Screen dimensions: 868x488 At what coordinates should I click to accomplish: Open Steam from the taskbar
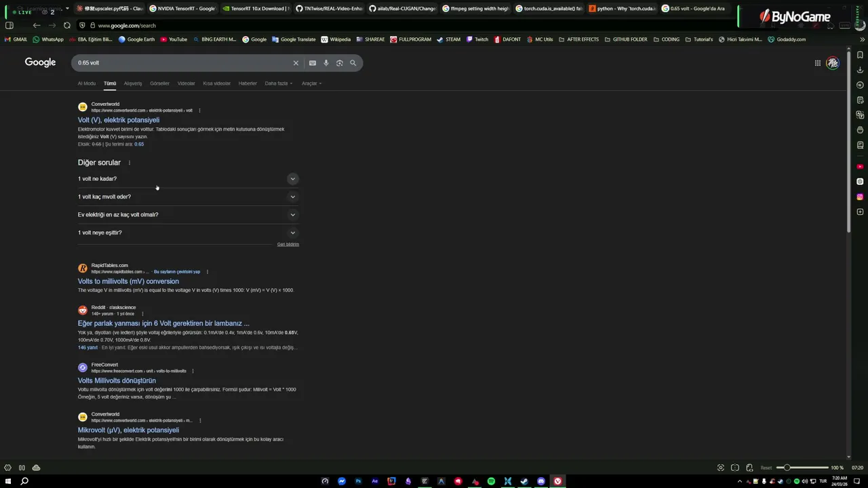(x=524, y=481)
